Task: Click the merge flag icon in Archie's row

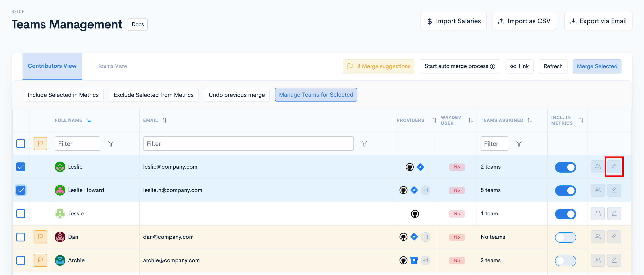Action: 40,260
